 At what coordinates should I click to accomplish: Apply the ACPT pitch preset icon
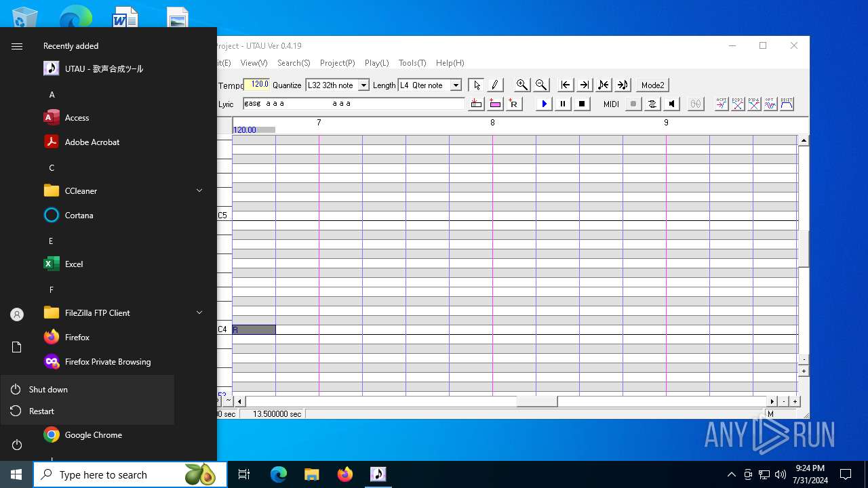click(722, 104)
